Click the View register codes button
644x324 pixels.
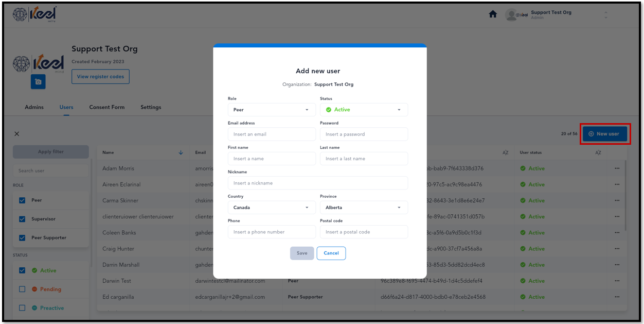tap(100, 77)
